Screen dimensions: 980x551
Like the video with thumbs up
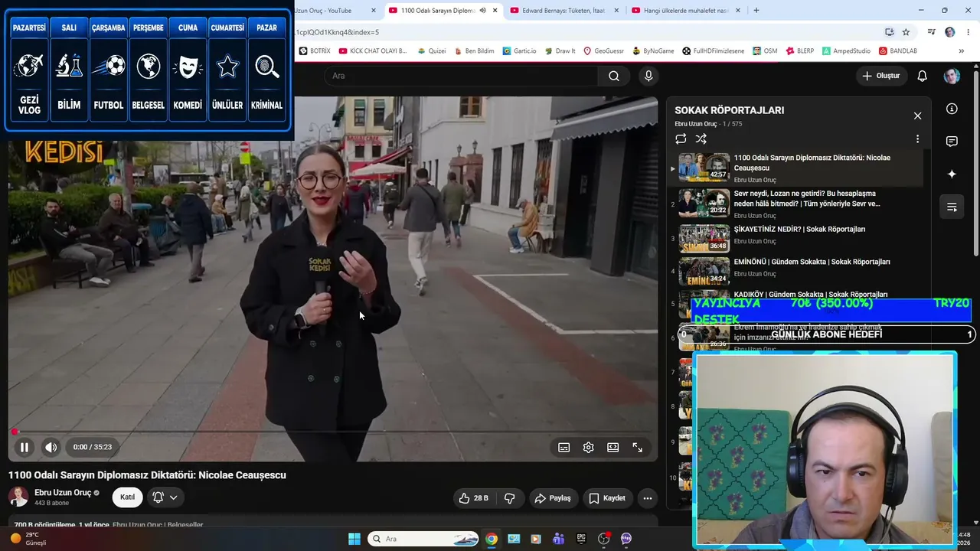(474, 498)
